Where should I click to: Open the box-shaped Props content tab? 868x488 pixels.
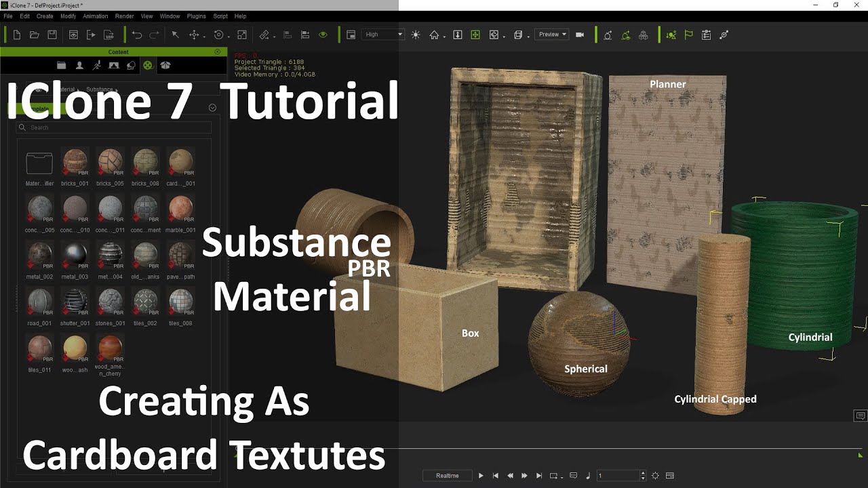[165, 65]
